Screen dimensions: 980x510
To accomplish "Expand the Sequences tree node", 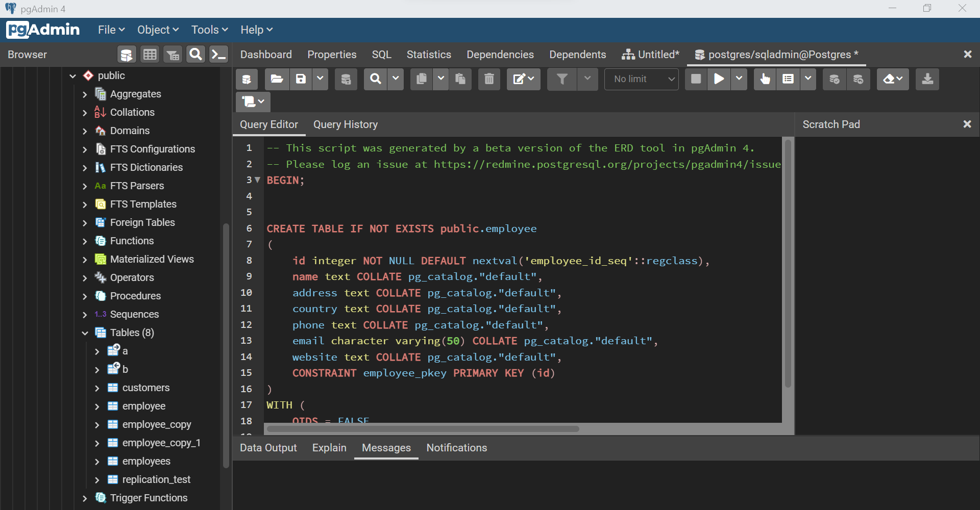I will click(x=85, y=315).
